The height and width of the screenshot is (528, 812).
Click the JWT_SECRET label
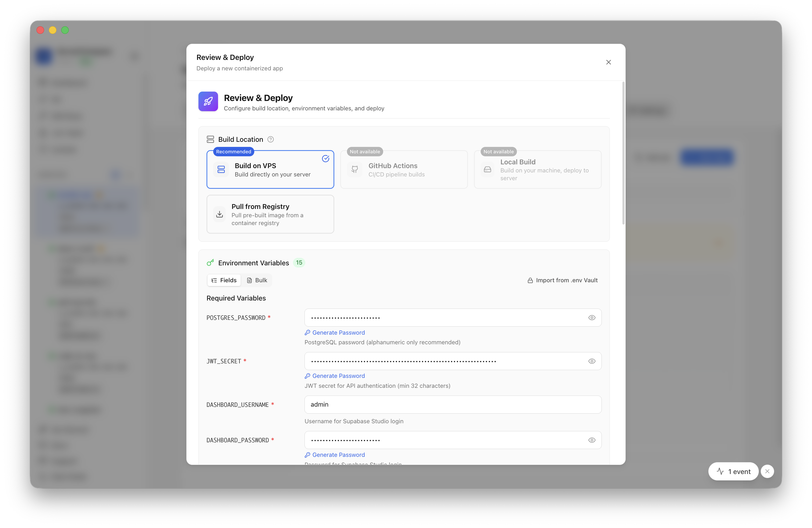[x=224, y=361]
